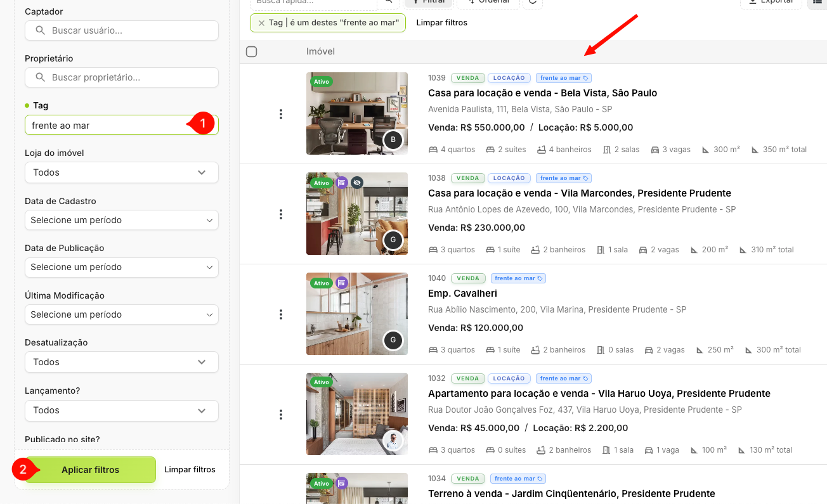Click the Proprietário search field

click(x=122, y=77)
